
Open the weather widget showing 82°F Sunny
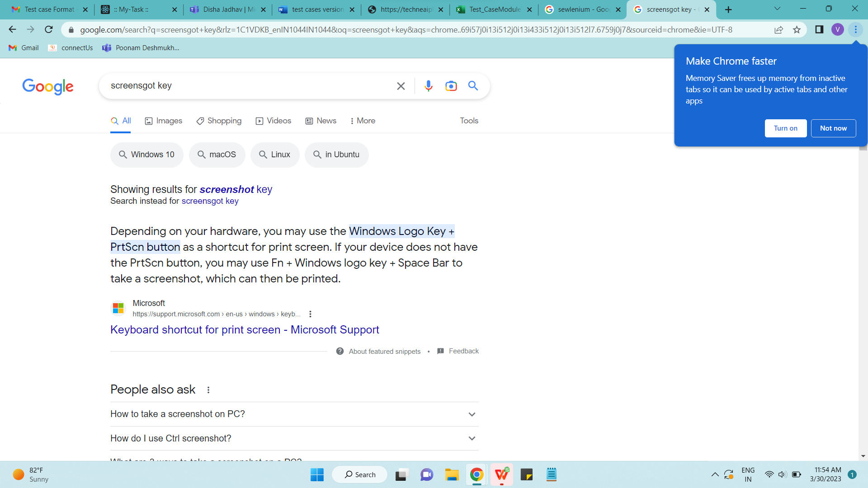(x=31, y=474)
